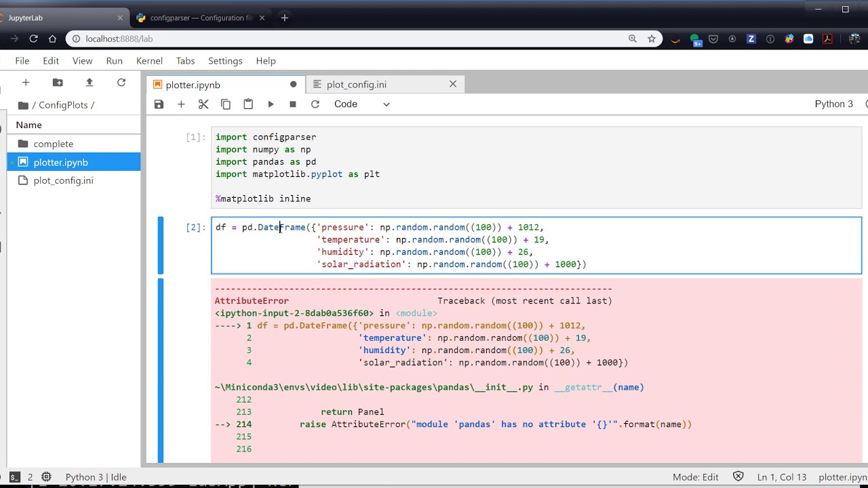The height and width of the screenshot is (488, 868).
Task: Collapse cell 2 input via blue bar
Action: (x=161, y=245)
